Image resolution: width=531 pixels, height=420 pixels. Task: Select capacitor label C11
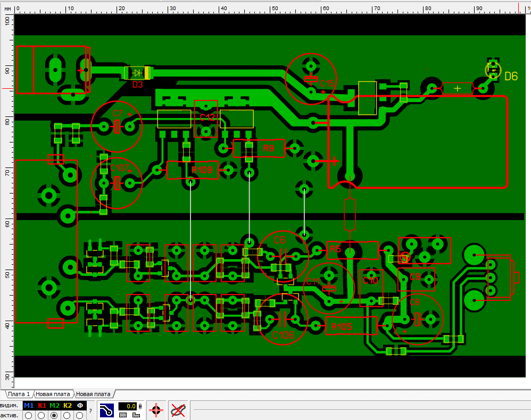[x=312, y=282]
